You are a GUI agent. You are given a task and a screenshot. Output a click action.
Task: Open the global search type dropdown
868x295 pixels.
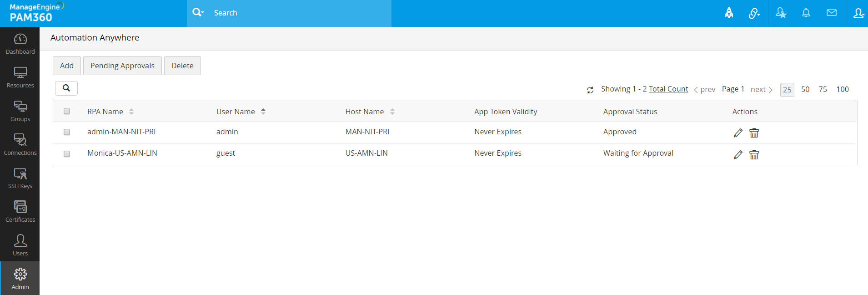198,12
